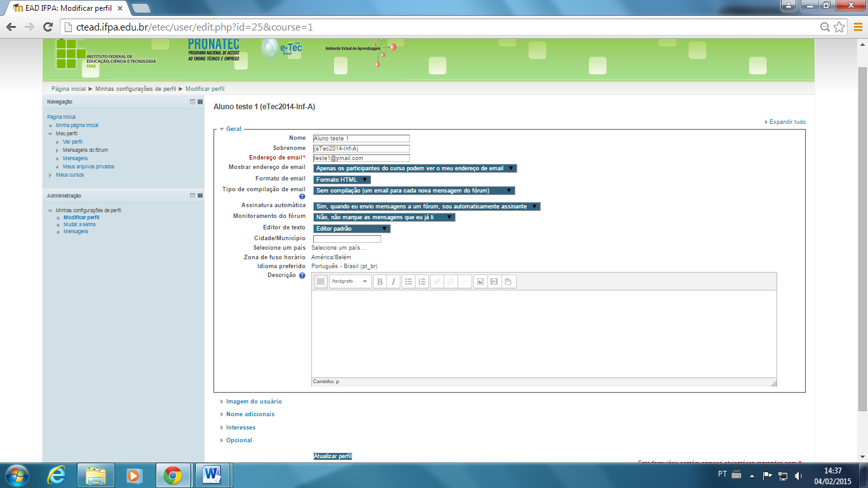Screen dimensions: 868x488
Task: Apply italic formatting in description editor
Action: pos(393,281)
